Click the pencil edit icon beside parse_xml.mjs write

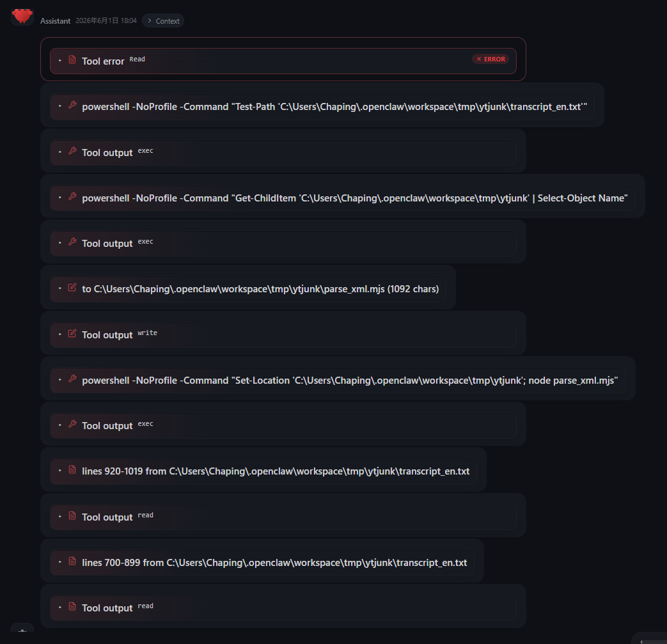[x=72, y=288]
